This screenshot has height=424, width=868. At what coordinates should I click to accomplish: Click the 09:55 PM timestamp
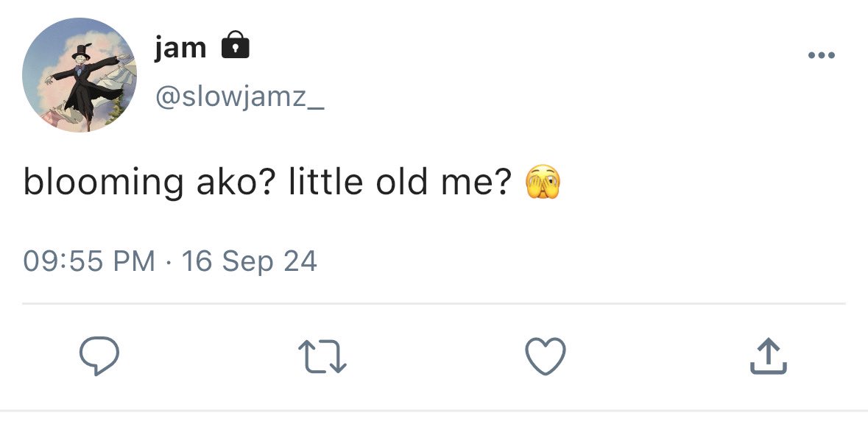[89, 261]
